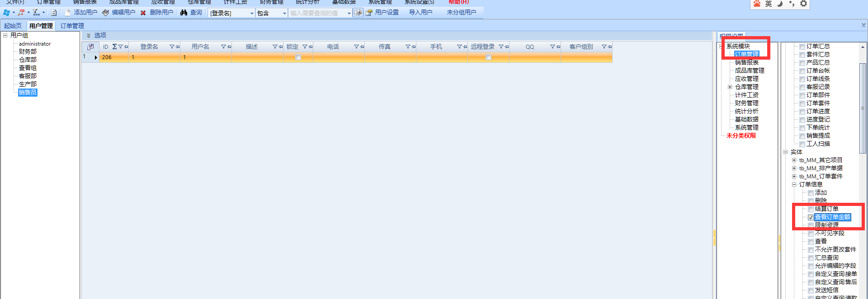Select 财务部 in the user group tree
Image resolution: width=868 pixels, height=299 pixels.
(x=28, y=52)
